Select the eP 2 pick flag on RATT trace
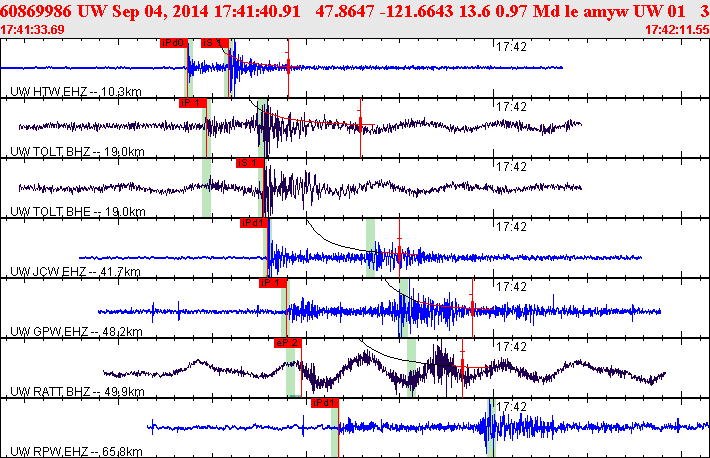 288,343
